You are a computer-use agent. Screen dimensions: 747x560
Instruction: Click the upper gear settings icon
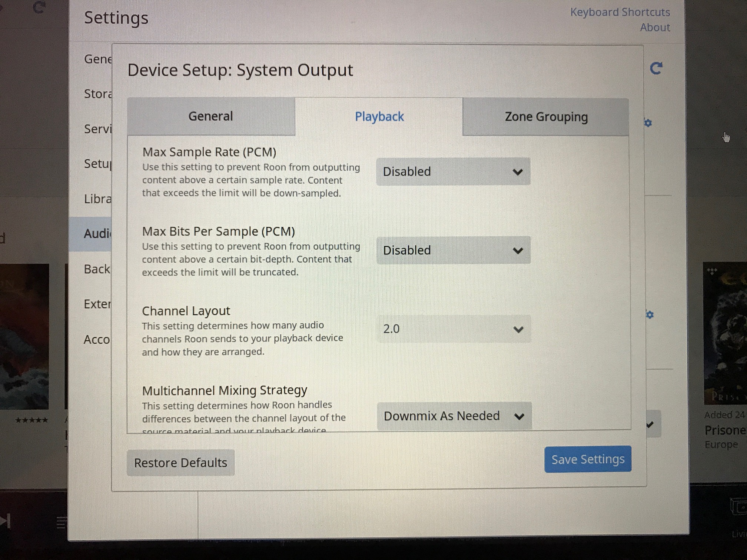click(648, 123)
